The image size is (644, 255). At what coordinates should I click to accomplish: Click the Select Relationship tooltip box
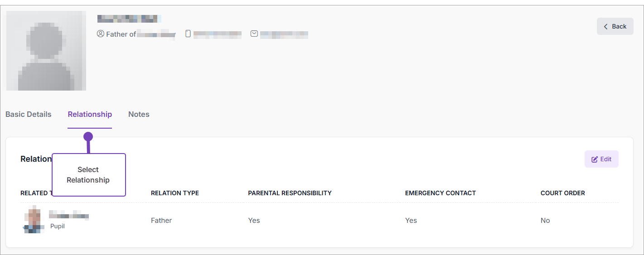click(88, 175)
